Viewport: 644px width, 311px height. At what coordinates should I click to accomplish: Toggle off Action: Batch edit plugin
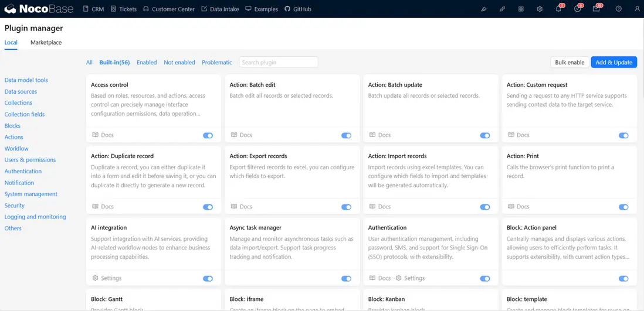(x=346, y=135)
